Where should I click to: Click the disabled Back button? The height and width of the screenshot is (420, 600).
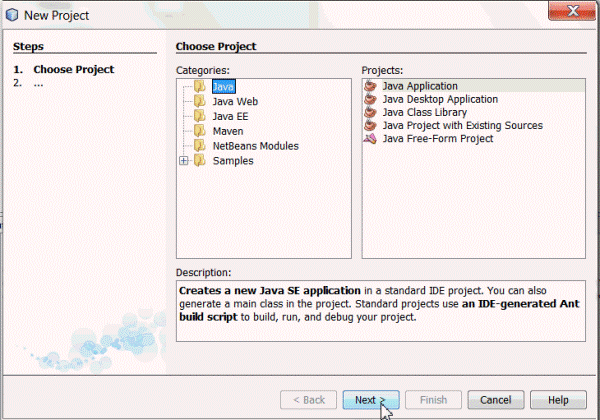point(308,400)
